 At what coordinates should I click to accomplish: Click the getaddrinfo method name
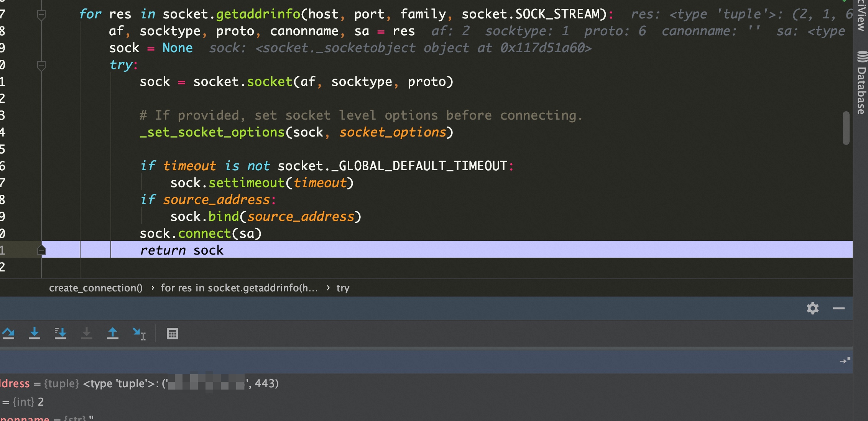[x=258, y=14]
